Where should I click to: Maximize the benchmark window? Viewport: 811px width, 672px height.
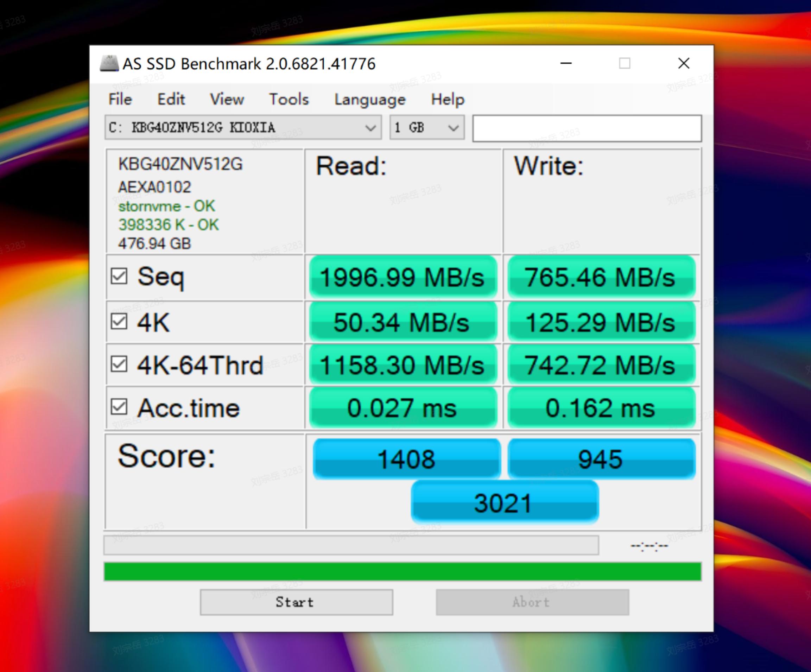coord(625,63)
